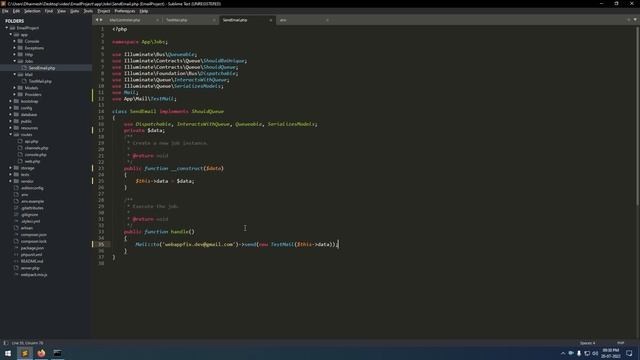Open console.php in the sidebar
Image resolution: width=640 pixels, height=360 pixels.
pyautogui.click(x=36, y=155)
